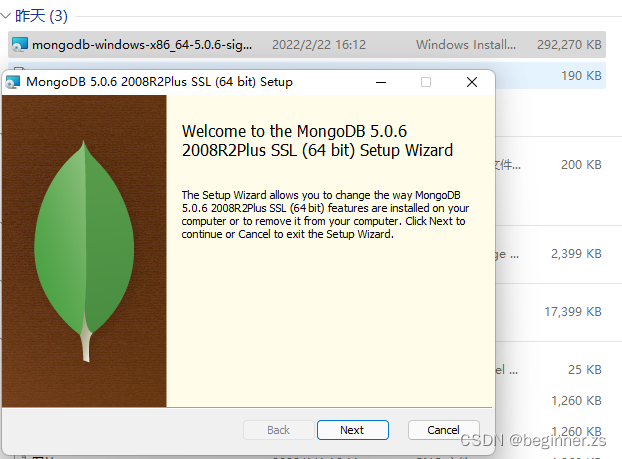This screenshot has width=622, height=459.
Task: Click the setup icon in dialog title bar
Action: coord(13,82)
